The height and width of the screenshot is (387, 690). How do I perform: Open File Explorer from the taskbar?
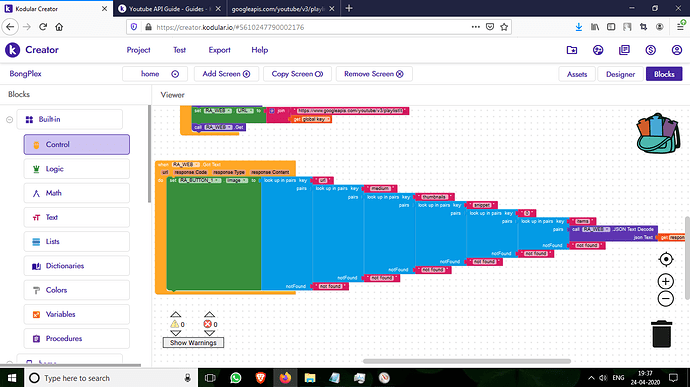(x=310, y=378)
